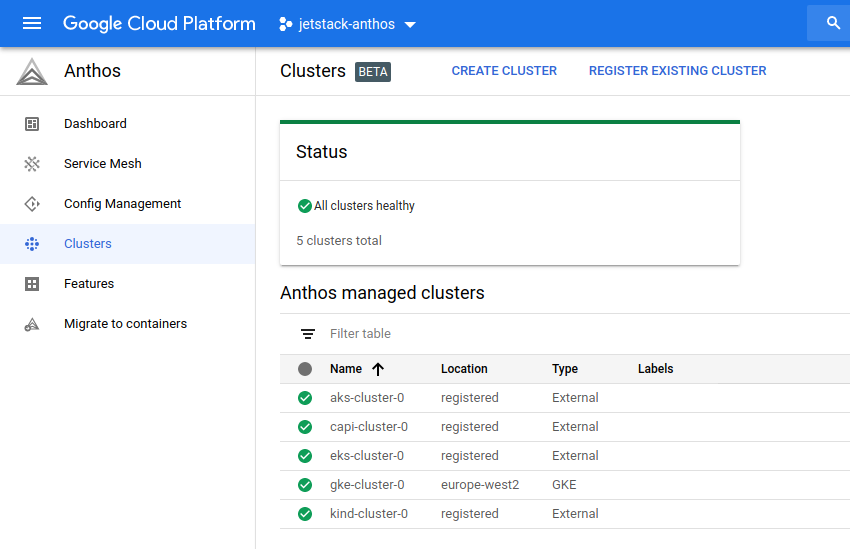Click the Google Cloud Platform title
The image size is (850, 549).
click(x=159, y=23)
